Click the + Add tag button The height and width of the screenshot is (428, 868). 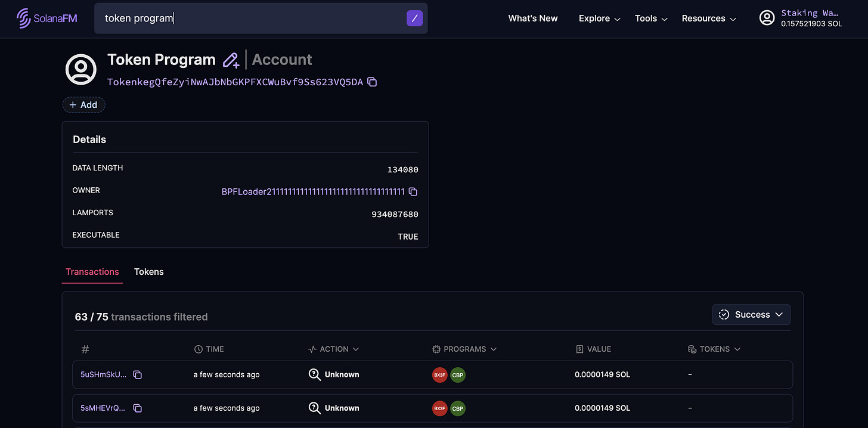pyautogui.click(x=83, y=105)
